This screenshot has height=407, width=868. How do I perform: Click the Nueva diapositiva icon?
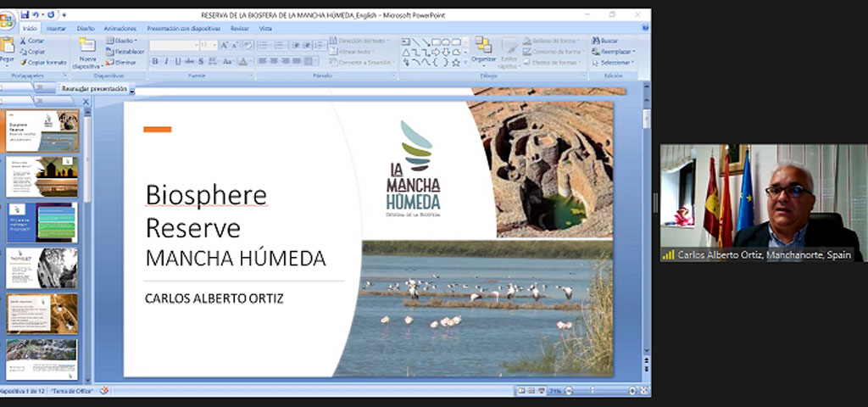pos(86,46)
